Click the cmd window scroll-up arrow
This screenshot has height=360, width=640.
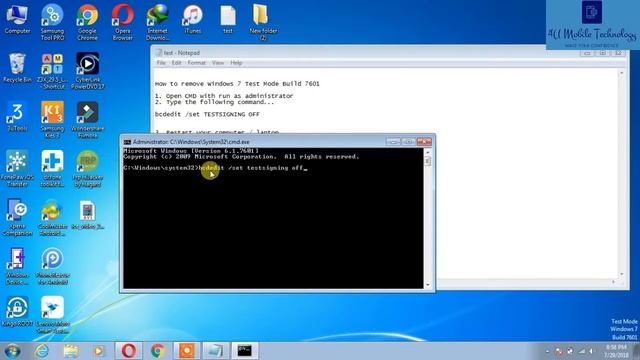427,152
